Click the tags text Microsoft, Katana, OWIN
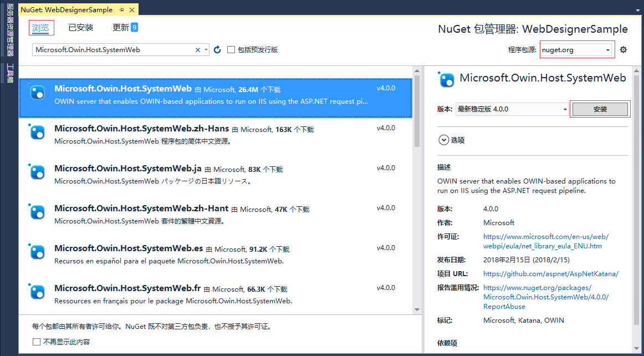This screenshot has width=644, height=356. tap(524, 321)
